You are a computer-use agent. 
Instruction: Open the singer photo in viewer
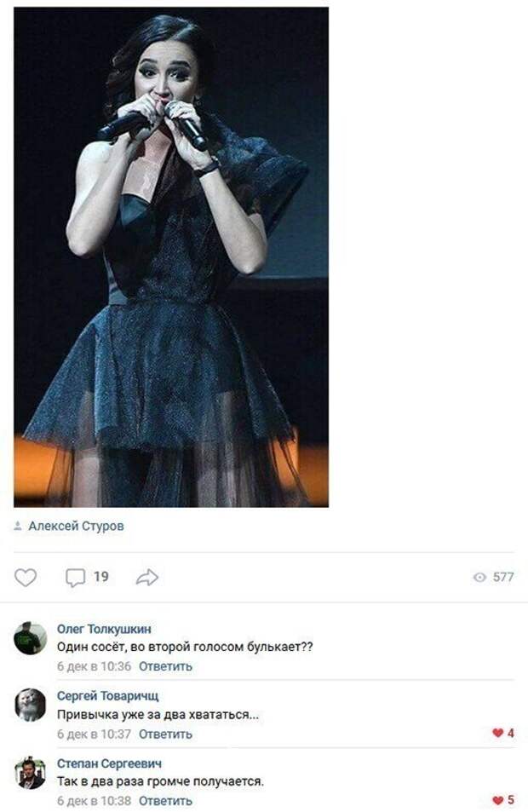tap(171, 256)
